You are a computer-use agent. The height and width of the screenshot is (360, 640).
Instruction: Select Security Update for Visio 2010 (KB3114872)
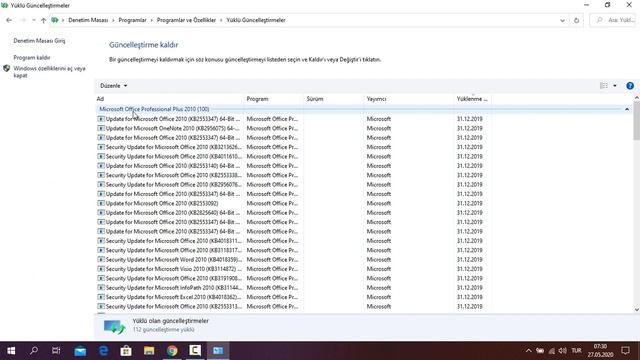point(293,269)
